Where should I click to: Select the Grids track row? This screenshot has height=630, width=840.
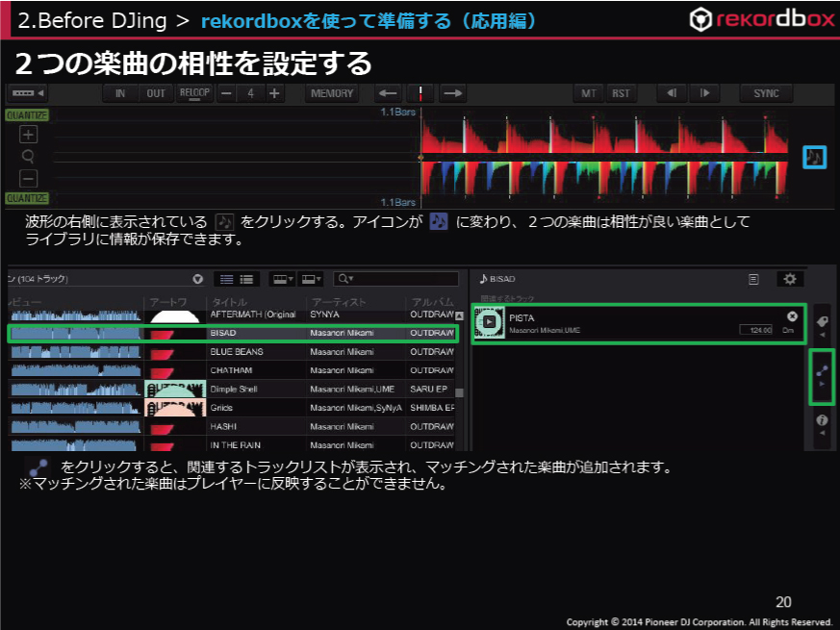pyautogui.click(x=232, y=408)
